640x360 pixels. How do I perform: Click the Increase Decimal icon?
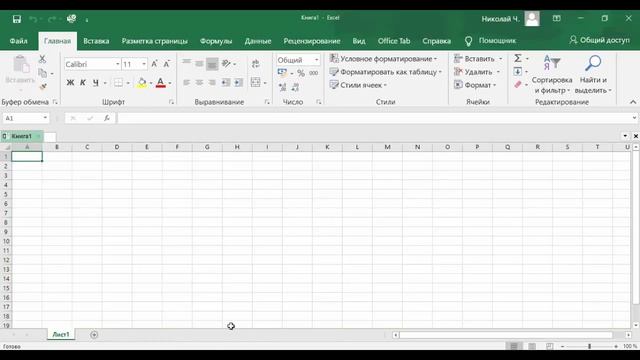282,87
